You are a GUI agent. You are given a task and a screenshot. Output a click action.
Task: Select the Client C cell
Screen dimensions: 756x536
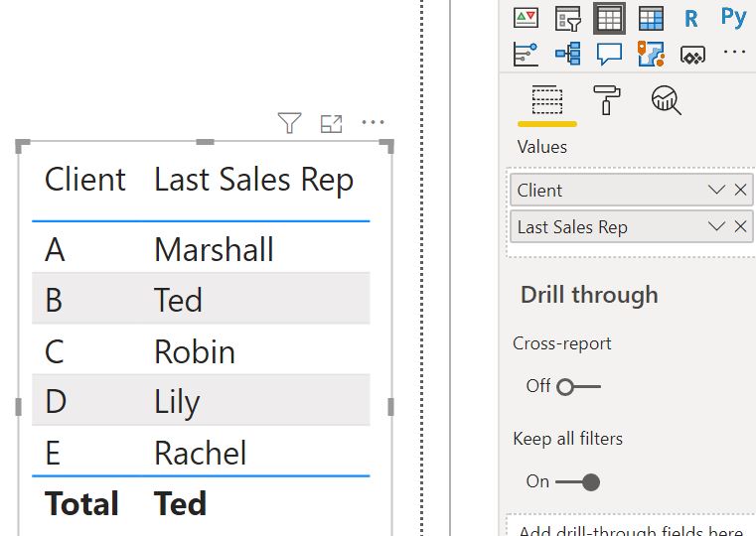click(x=54, y=351)
